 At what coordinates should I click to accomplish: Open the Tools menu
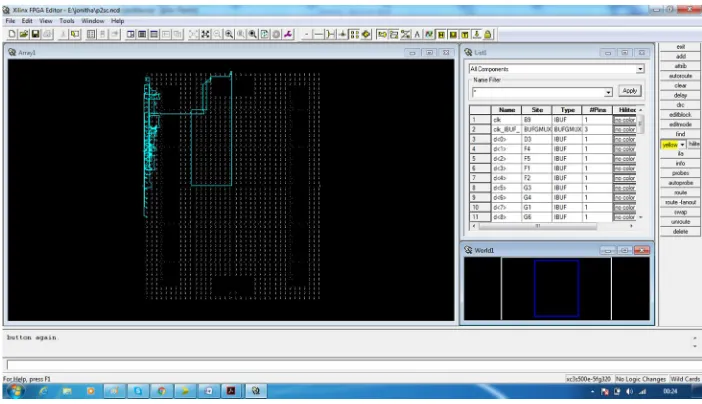pyautogui.click(x=67, y=21)
